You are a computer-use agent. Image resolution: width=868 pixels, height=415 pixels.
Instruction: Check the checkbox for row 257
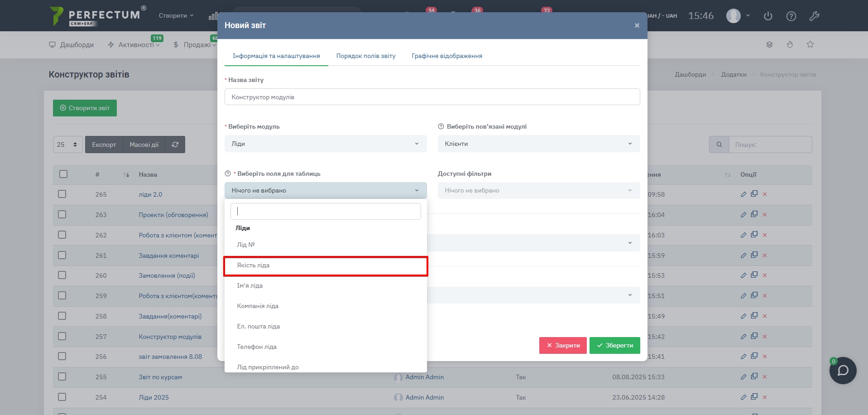click(x=62, y=336)
